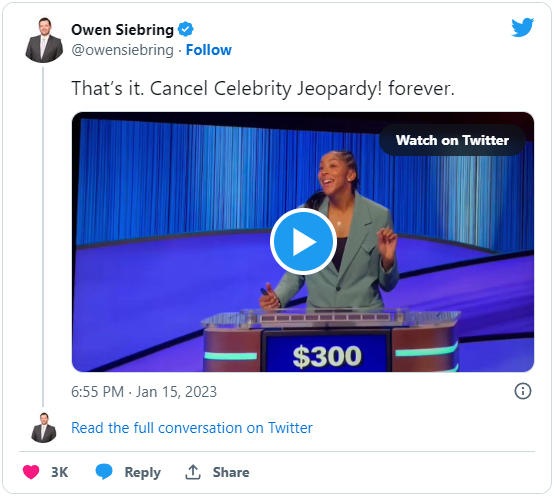Click the Reply label text

143,473
